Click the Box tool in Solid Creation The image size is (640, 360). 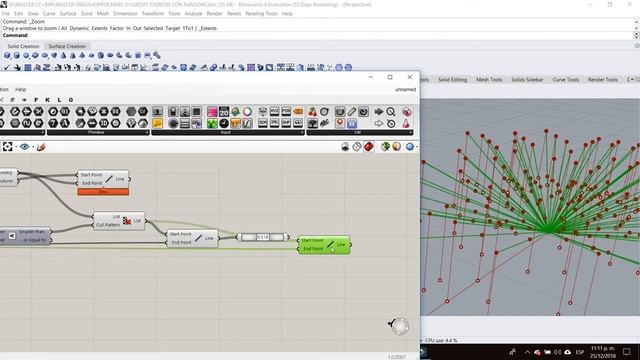[x=7, y=56]
